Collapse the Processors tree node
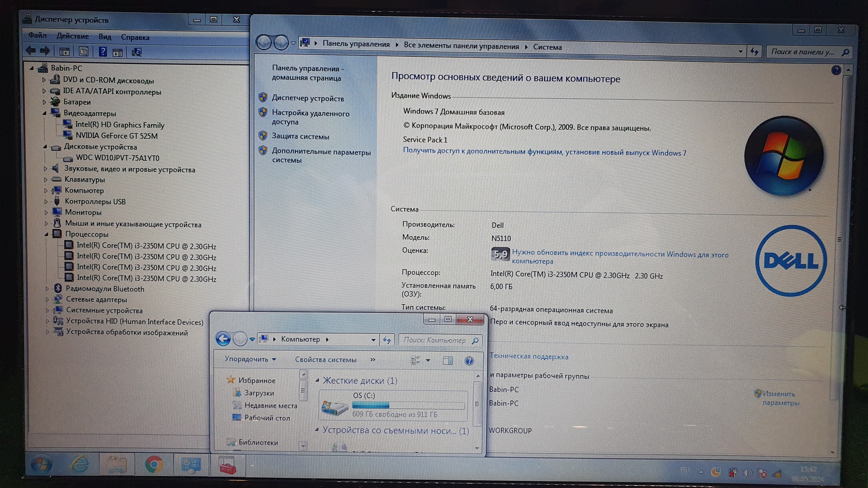The width and height of the screenshot is (868, 488). (x=46, y=234)
